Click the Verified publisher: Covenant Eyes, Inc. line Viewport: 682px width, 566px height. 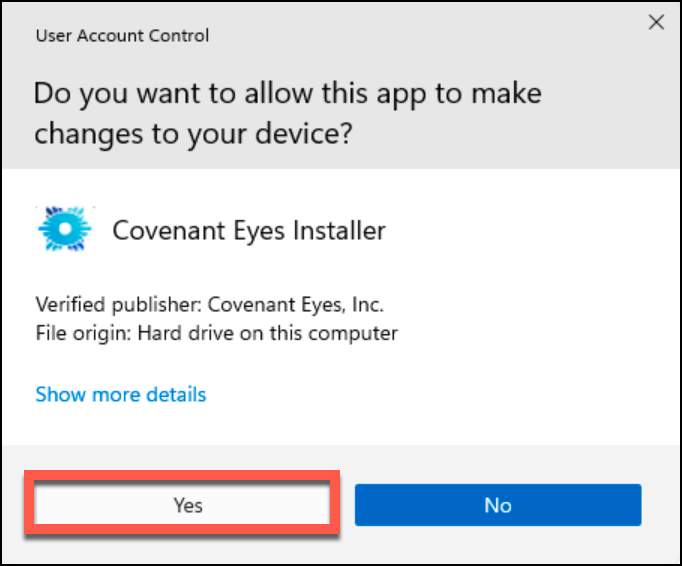210,305
